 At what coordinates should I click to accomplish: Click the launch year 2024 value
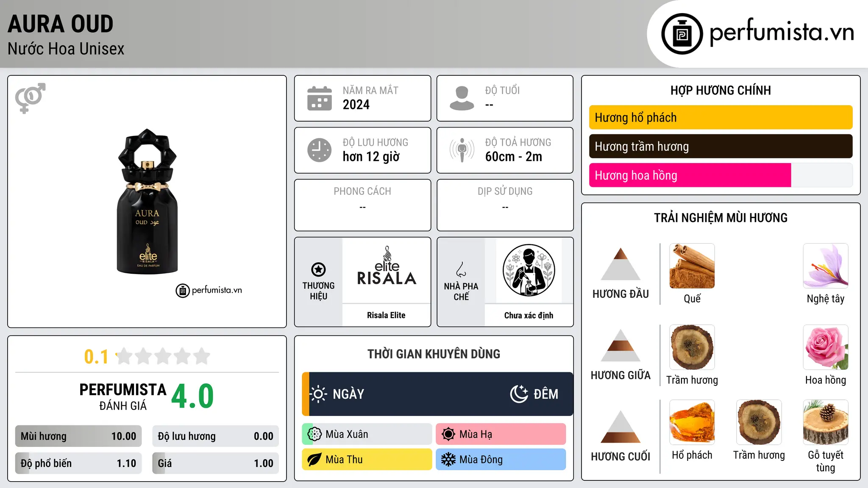pos(356,105)
